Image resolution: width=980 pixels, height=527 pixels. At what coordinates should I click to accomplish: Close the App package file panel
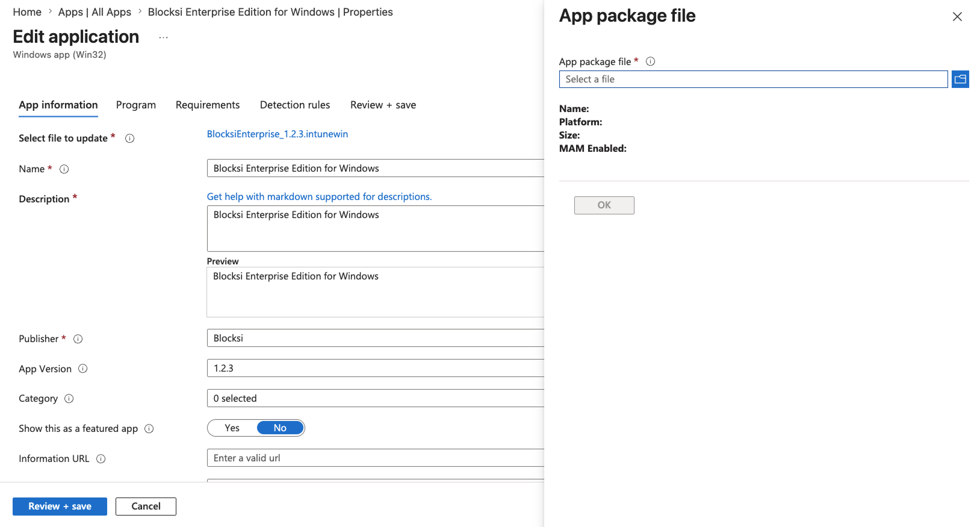pos(957,17)
